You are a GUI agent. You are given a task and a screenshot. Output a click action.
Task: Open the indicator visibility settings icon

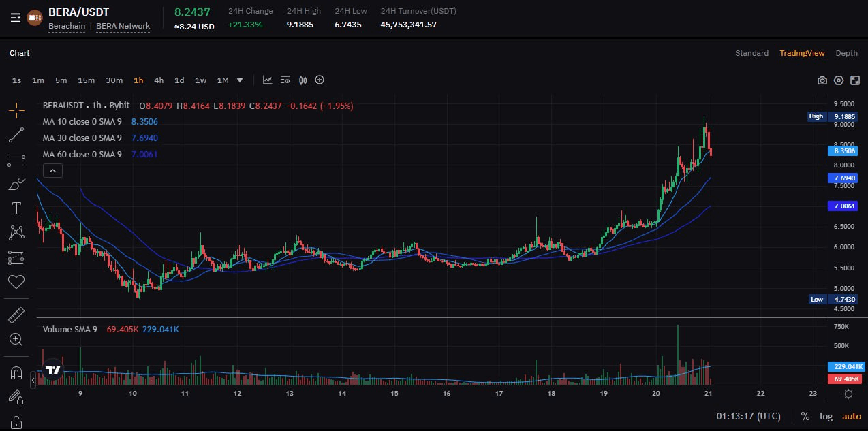click(285, 80)
